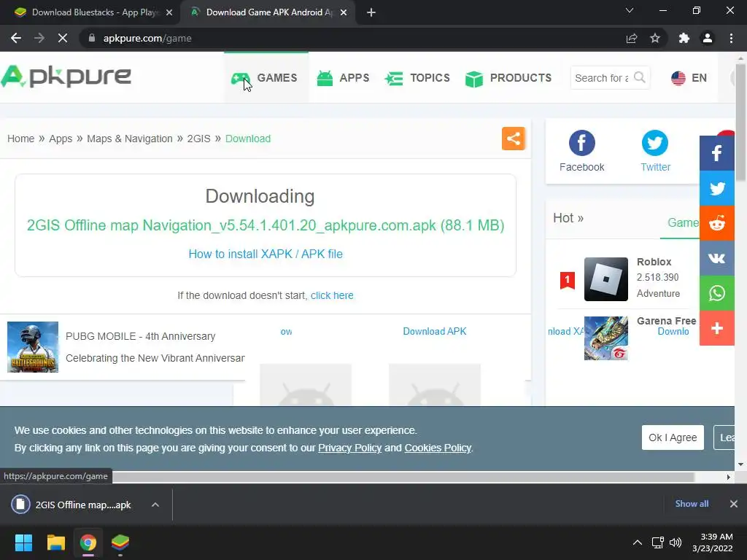Open Maps & Navigation breadcrumb
This screenshot has width=747, height=560.
click(130, 139)
